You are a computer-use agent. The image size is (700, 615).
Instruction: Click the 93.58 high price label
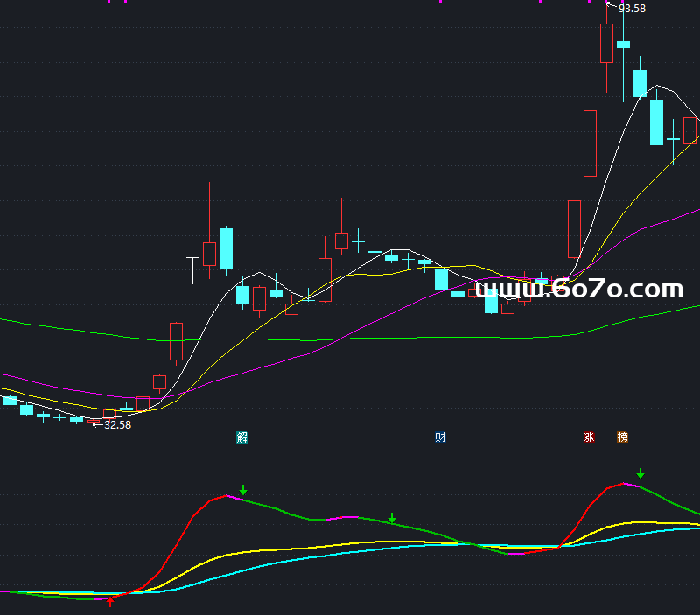click(x=632, y=9)
